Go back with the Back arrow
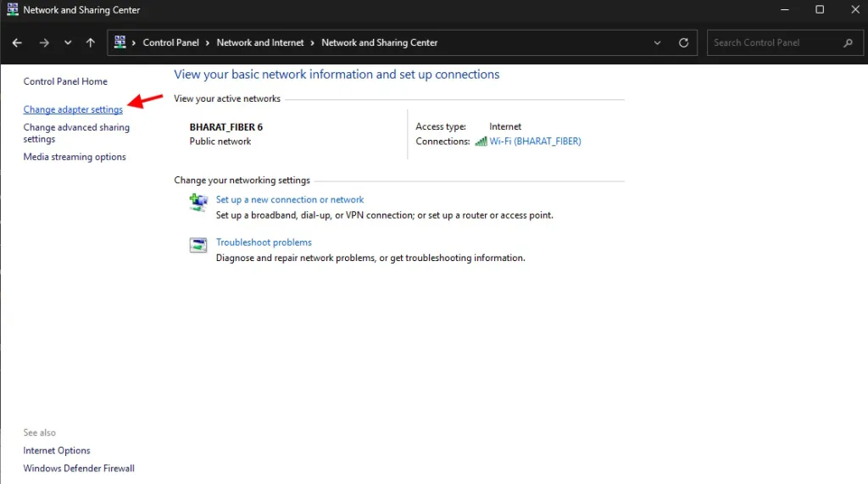This screenshot has width=868, height=484. coord(17,42)
